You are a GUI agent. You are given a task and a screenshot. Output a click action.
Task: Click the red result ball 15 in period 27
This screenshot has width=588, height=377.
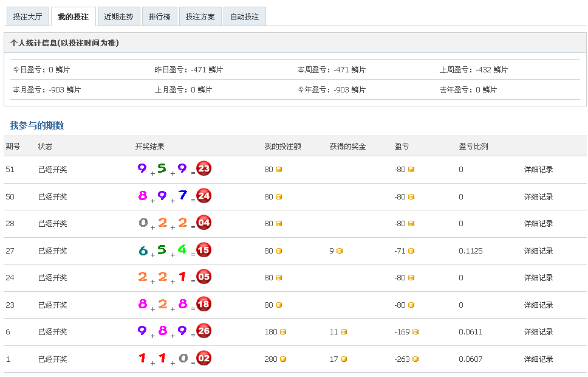204,250
